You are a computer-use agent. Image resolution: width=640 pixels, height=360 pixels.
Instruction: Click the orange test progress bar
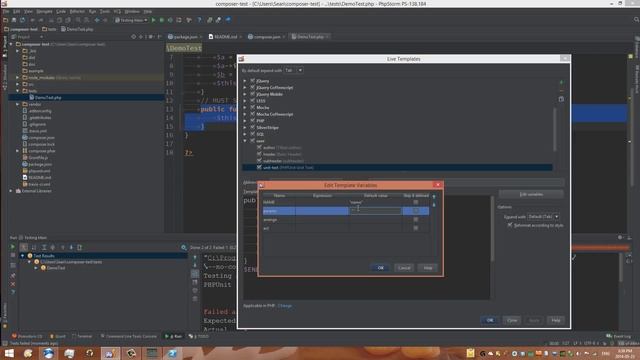coord(600,248)
